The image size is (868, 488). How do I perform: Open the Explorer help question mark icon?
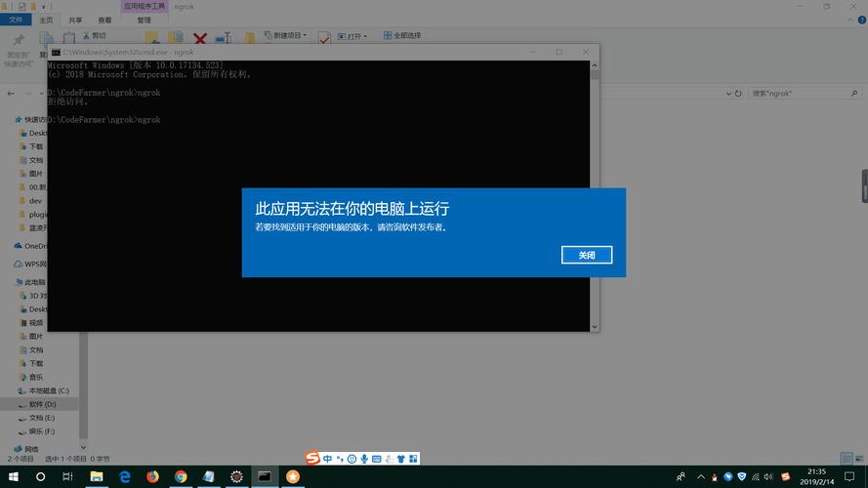coord(862,20)
